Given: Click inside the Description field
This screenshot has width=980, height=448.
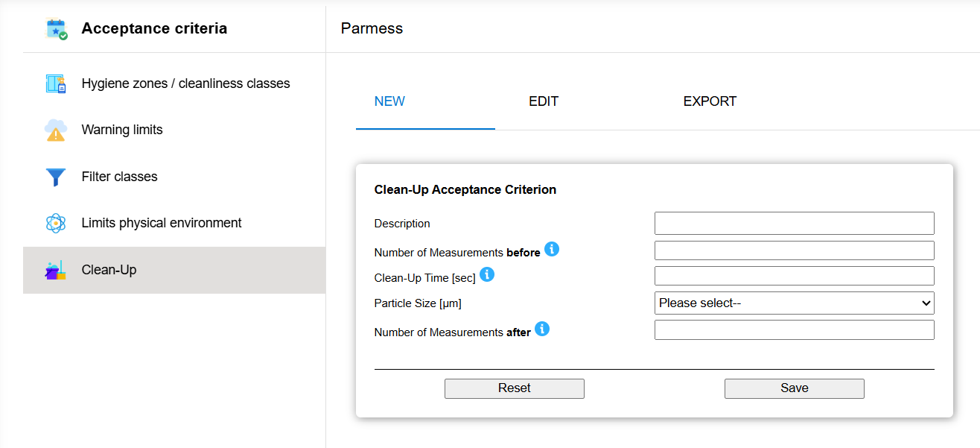Looking at the screenshot, I should [794, 223].
